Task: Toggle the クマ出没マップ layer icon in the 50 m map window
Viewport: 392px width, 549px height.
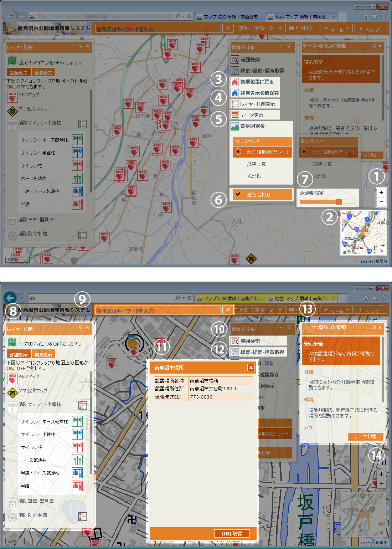Action: tap(12, 392)
